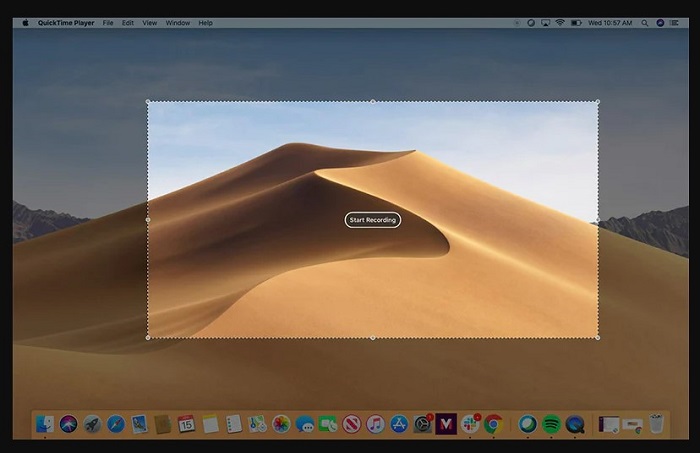Click top-right corner selection handle
Viewport: 700px width, 453px height.
[x=598, y=102]
